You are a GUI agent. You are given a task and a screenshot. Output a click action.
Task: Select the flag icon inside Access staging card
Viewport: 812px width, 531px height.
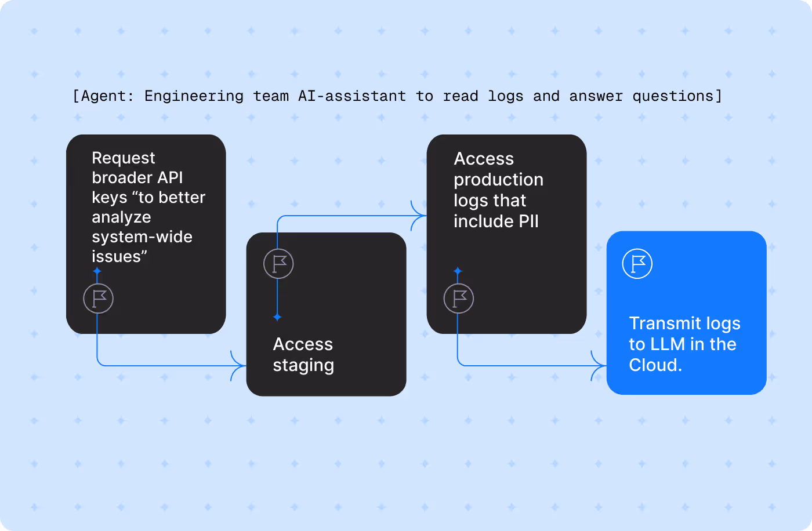[x=277, y=263]
